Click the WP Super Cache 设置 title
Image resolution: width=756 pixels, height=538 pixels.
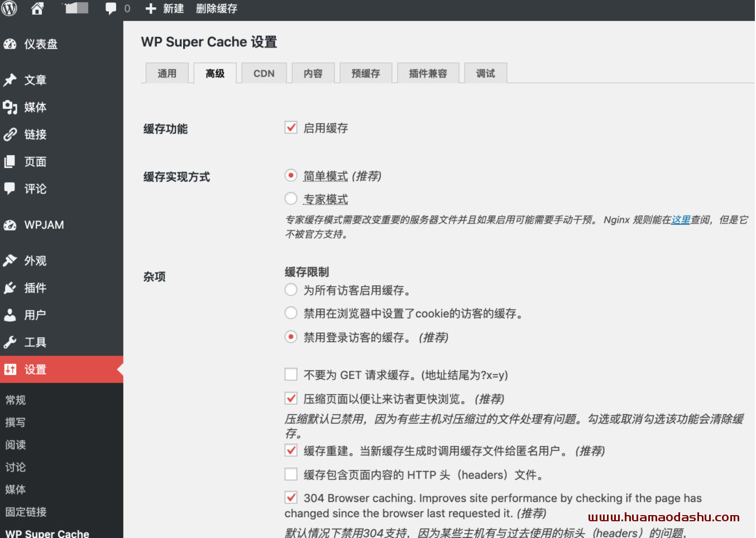[209, 42]
